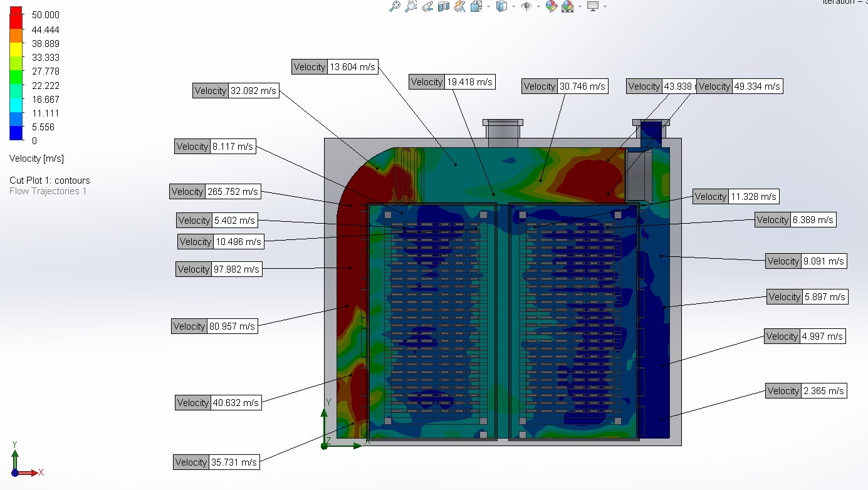Open the Dynamic Annotation Views icon

click(x=459, y=6)
